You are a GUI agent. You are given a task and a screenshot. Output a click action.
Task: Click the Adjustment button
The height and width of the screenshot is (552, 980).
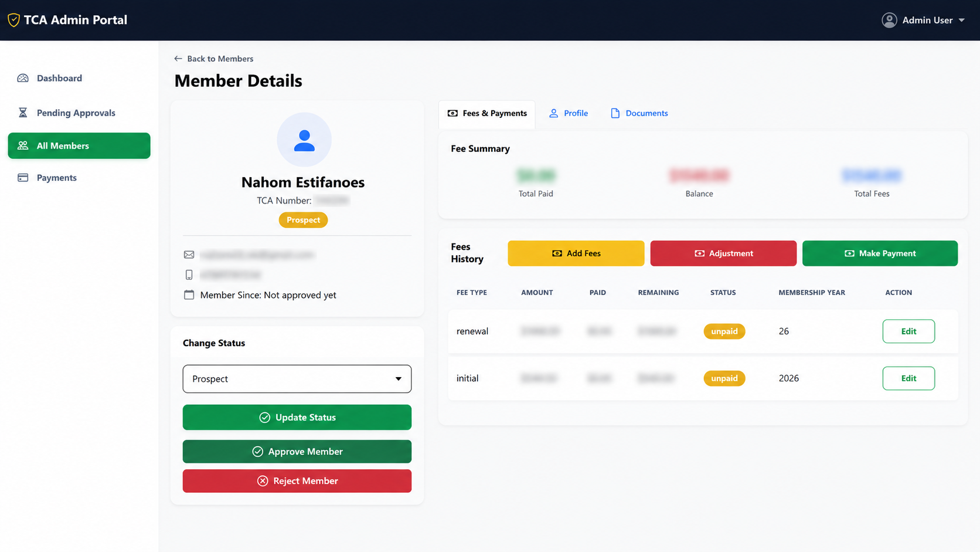[723, 253]
